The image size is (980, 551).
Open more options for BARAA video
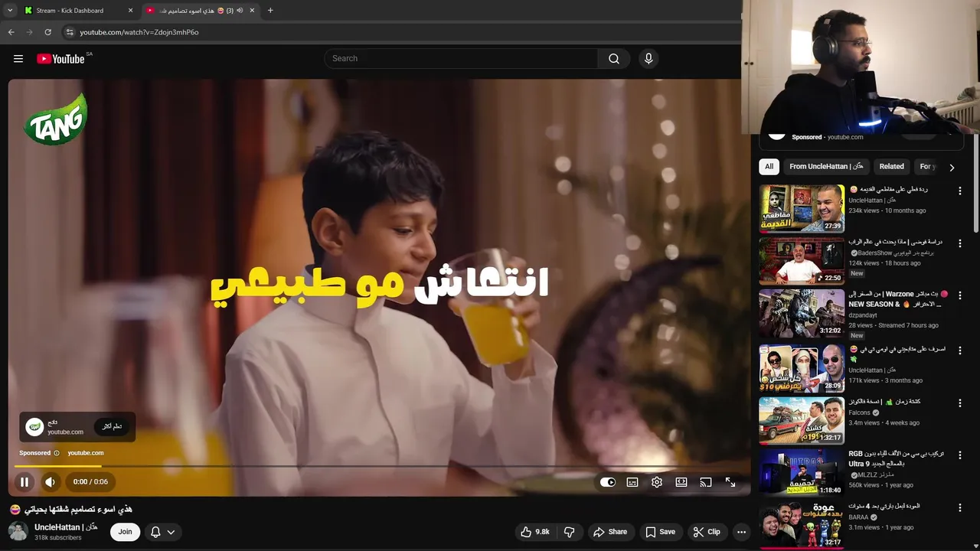pos(959,507)
